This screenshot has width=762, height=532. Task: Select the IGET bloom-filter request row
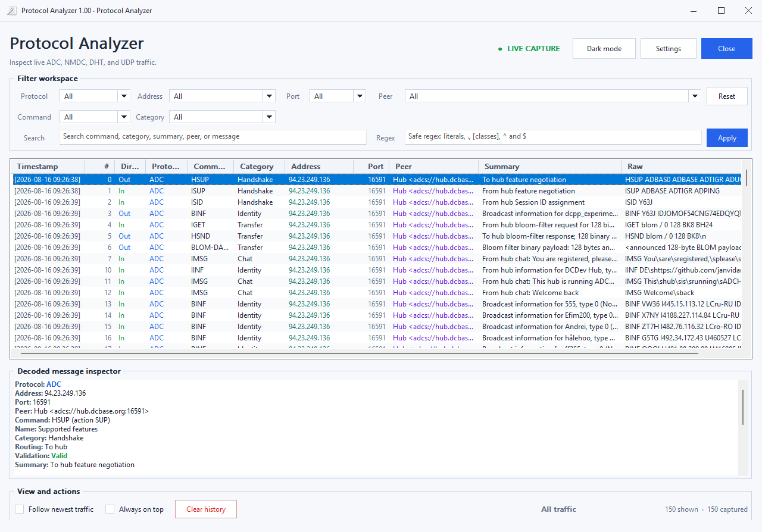coord(376,225)
